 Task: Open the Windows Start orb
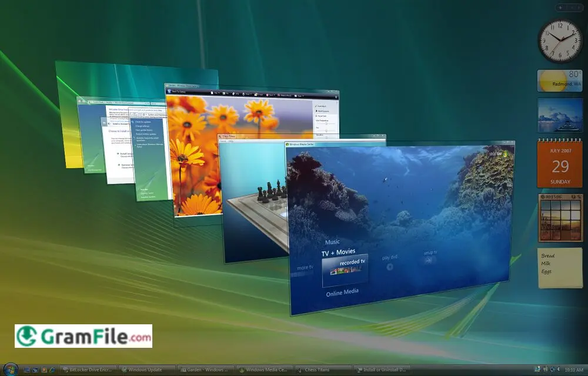pyautogui.click(x=11, y=370)
